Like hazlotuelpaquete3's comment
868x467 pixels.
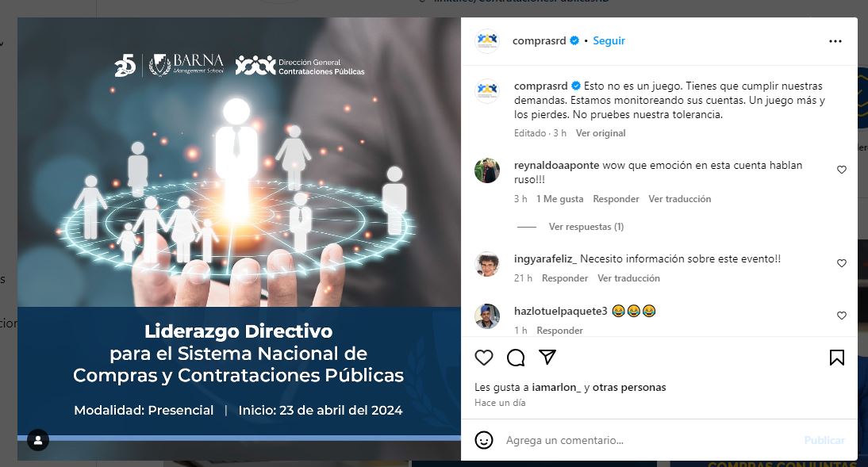[842, 316]
